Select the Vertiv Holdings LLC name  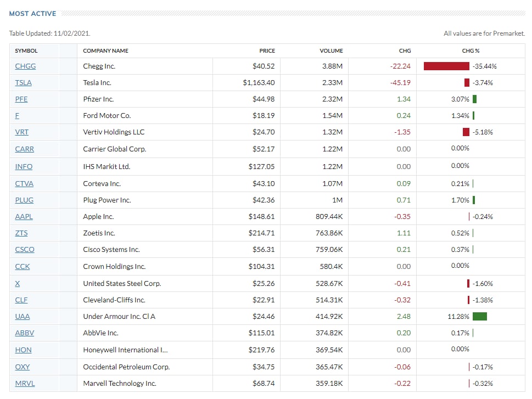[x=114, y=132]
